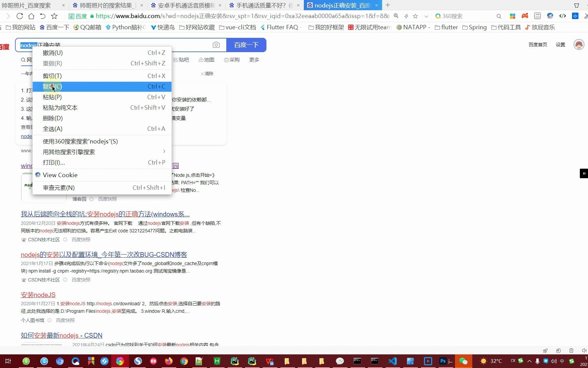Click the 百度一下 search button
Image resolution: width=588 pixels, height=368 pixels.
point(246,45)
